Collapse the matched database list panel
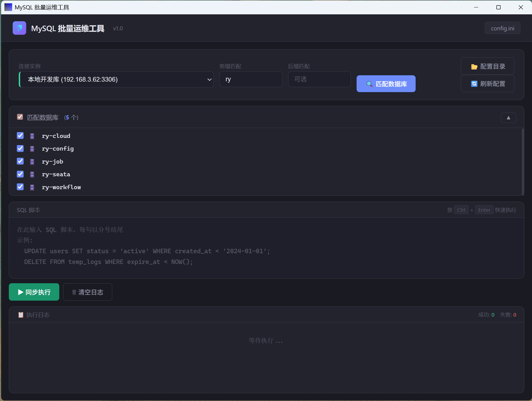Image resolution: width=532 pixels, height=401 pixels. pyautogui.click(x=508, y=118)
